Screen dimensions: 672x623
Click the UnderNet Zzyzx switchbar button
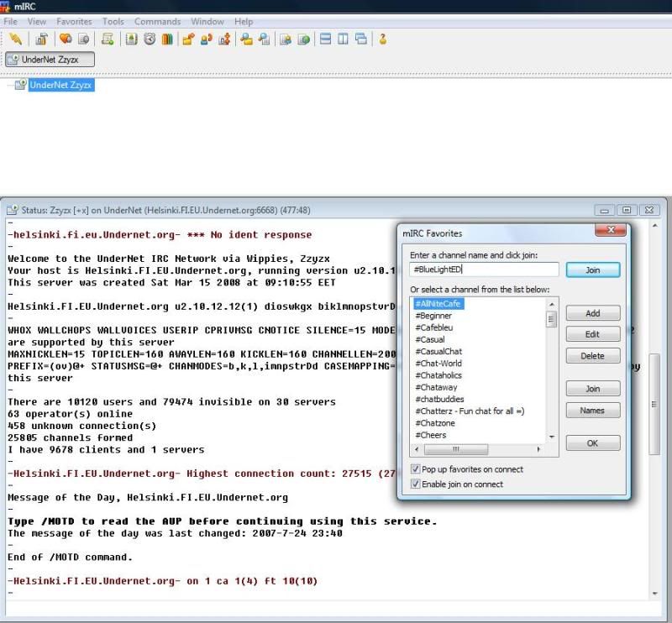pos(50,60)
